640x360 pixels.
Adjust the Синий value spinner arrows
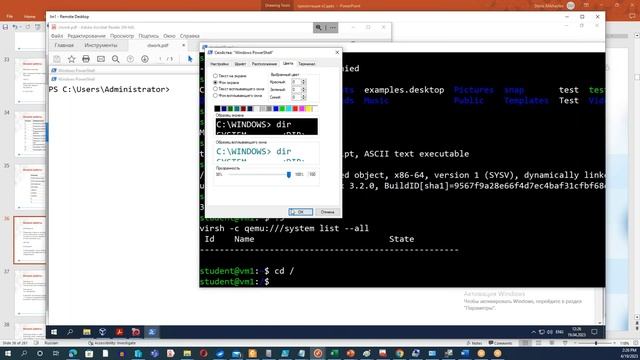[x=303, y=97]
